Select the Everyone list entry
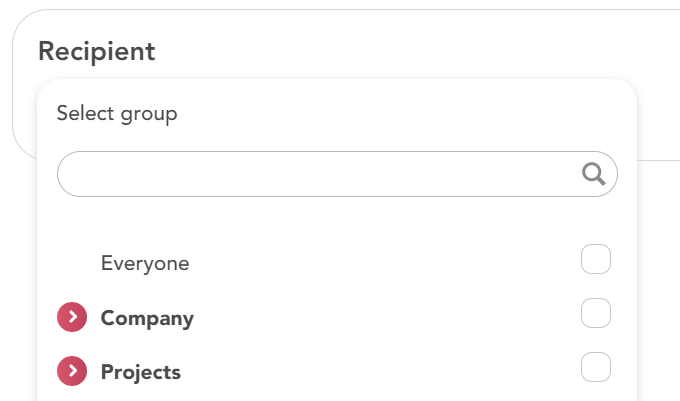The width and height of the screenshot is (680, 401). (145, 264)
